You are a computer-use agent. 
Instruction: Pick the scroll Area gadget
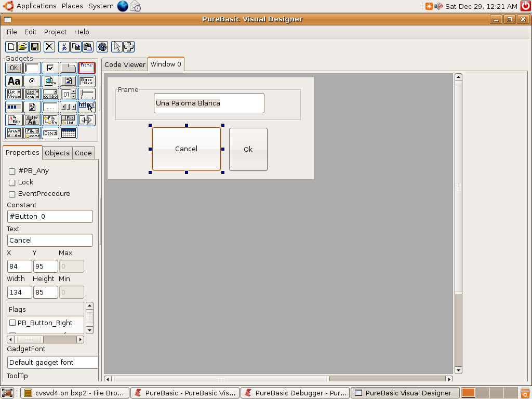tap(14, 133)
